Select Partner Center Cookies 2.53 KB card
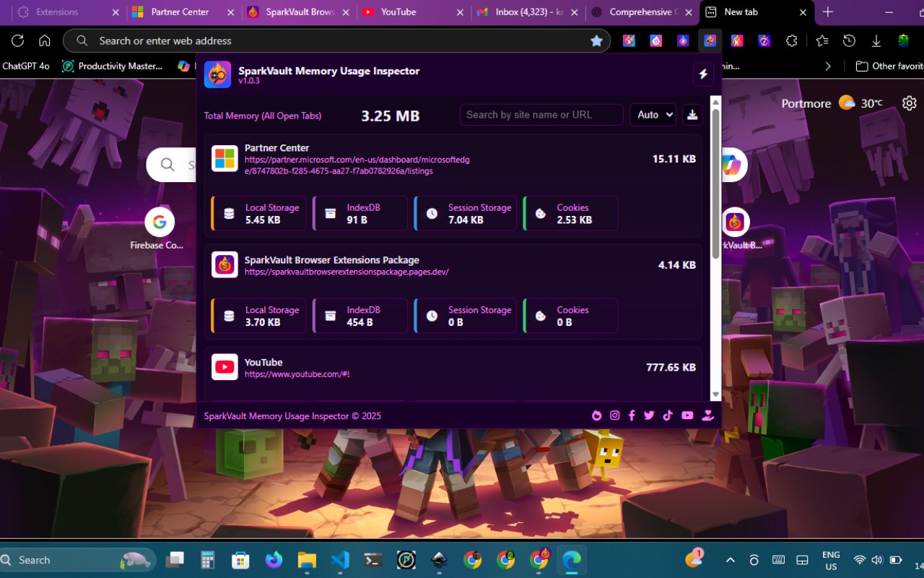The image size is (924, 578). [570, 213]
